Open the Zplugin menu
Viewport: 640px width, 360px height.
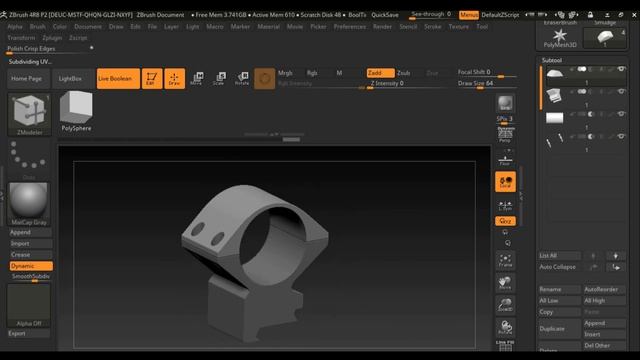[52, 38]
